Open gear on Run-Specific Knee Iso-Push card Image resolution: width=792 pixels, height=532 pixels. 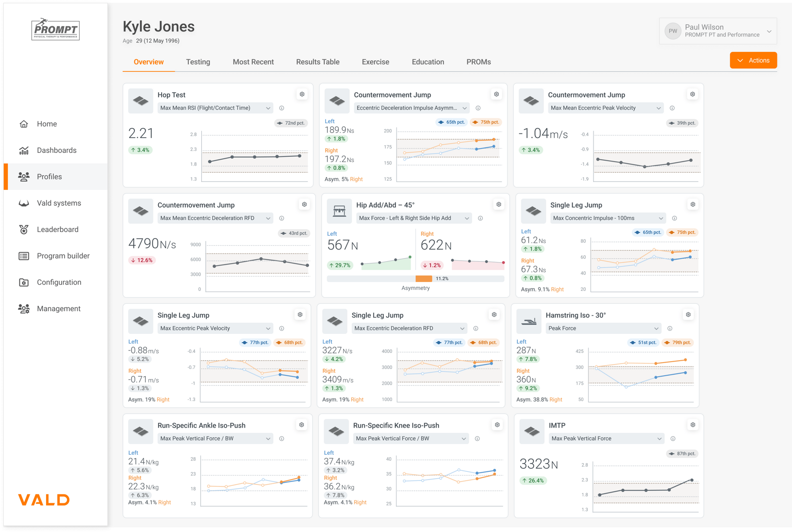(x=497, y=425)
